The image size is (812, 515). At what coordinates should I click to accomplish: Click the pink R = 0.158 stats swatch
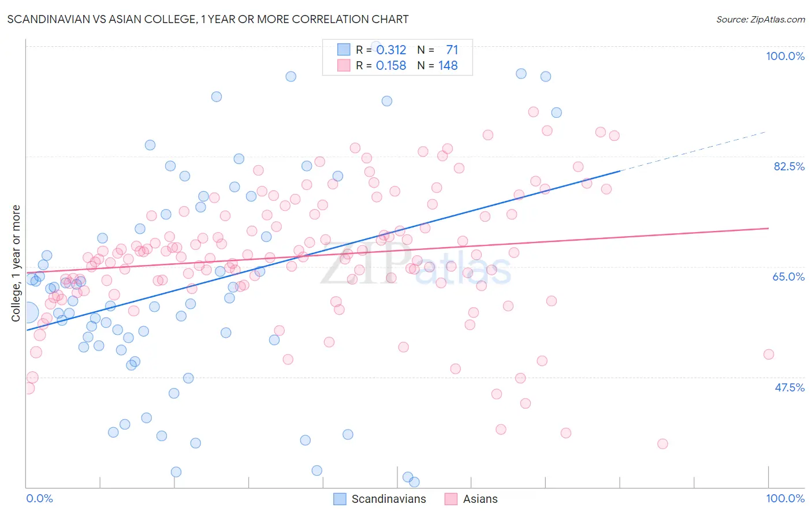coord(344,65)
